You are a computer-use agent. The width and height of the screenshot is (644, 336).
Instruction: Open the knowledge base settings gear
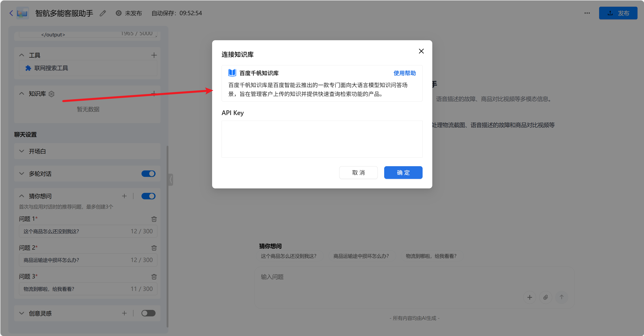52,94
